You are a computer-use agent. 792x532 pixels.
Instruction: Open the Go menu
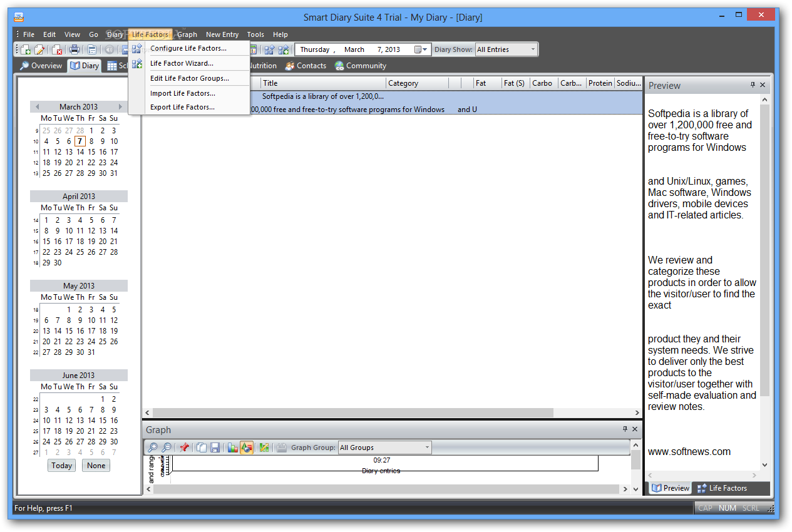click(94, 34)
